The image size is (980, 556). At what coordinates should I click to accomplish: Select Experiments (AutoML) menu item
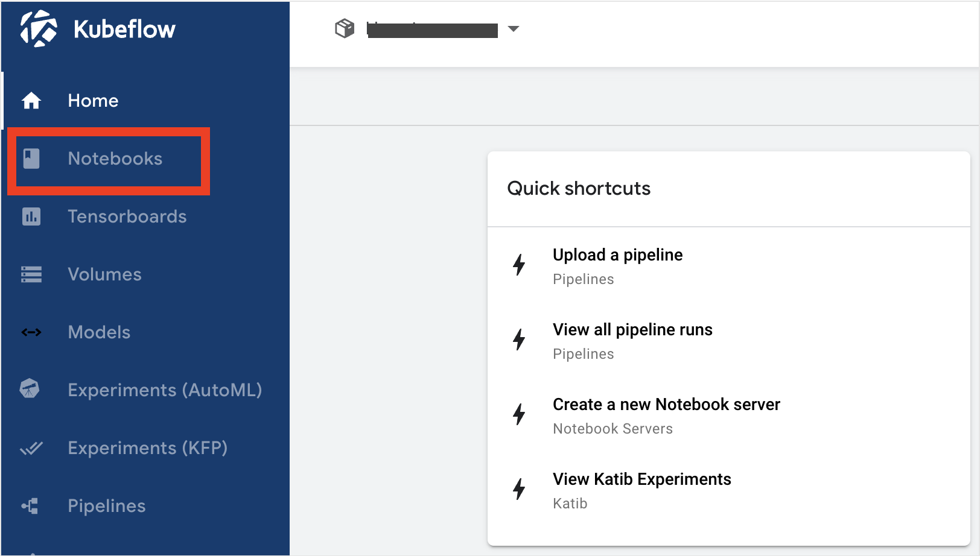tap(165, 390)
